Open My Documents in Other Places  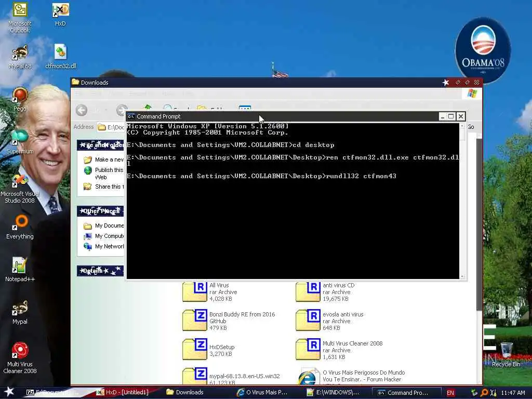(104, 225)
